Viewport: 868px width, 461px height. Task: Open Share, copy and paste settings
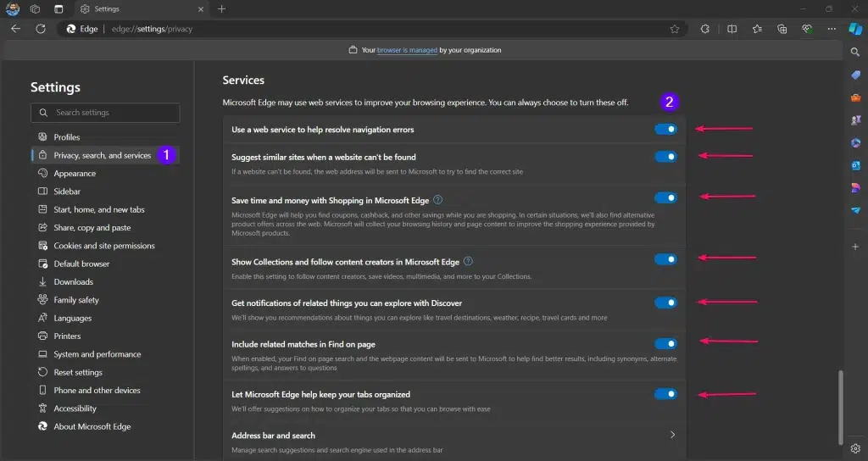point(105,227)
